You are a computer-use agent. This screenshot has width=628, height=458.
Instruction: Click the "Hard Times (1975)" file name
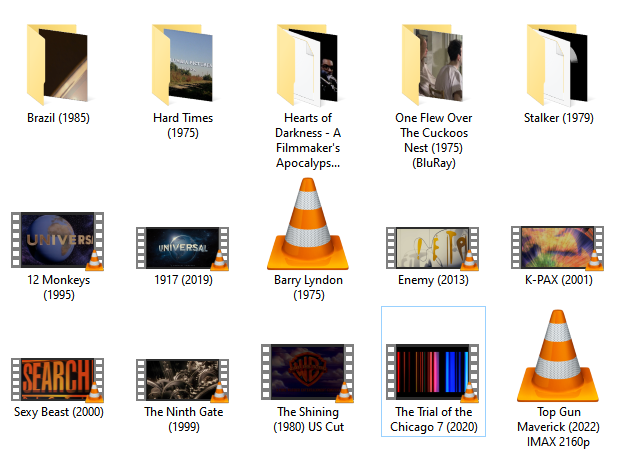(x=183, y=125)
